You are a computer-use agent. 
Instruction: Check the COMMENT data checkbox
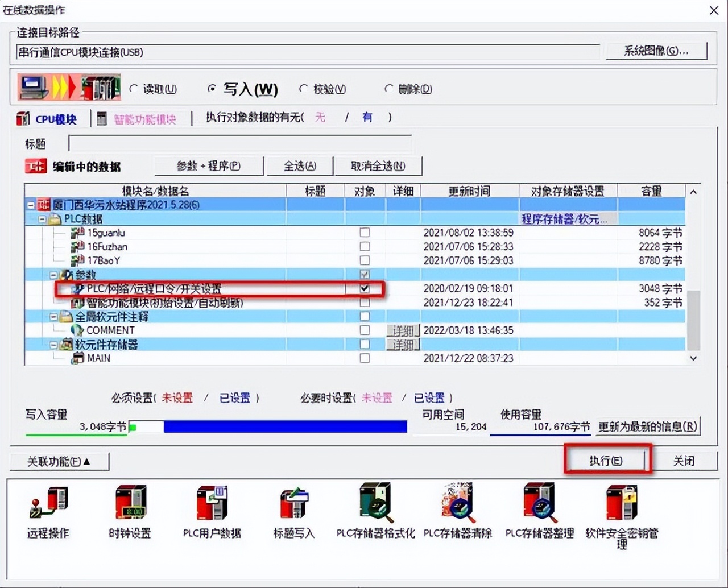(364, 330)
